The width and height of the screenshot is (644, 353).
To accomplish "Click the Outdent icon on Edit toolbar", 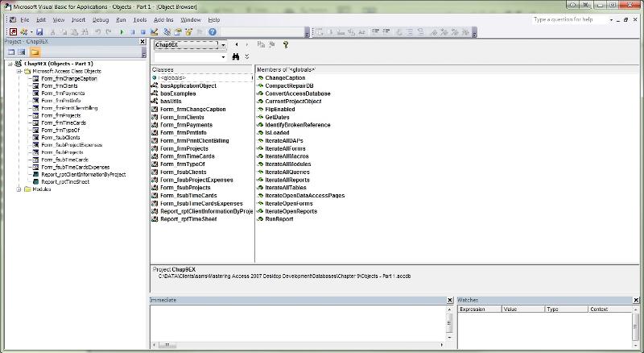I will (386, 31).
